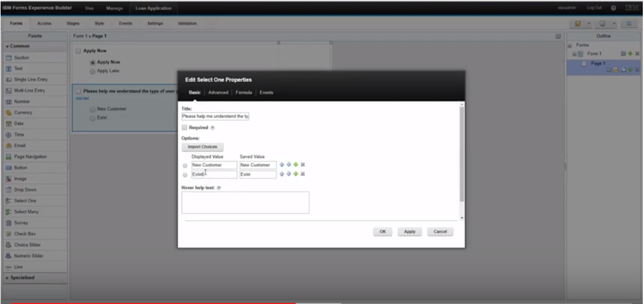Viewport: 644px width, 304px height.
Task: Add an option after Exist row
Action: click(x=296, y=174)
